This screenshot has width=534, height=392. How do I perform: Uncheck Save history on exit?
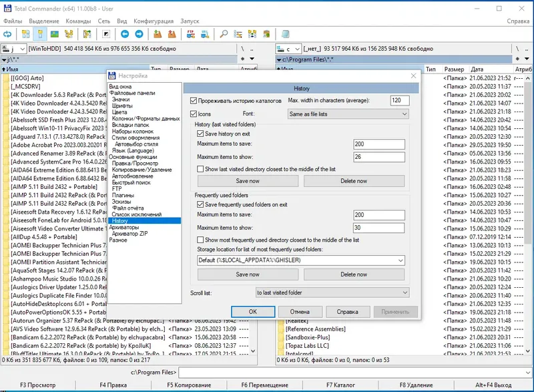[201, 134]
